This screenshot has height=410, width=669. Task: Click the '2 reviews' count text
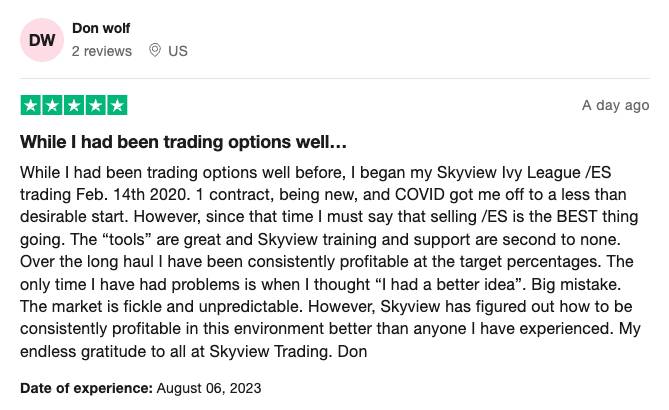[102, 51]
